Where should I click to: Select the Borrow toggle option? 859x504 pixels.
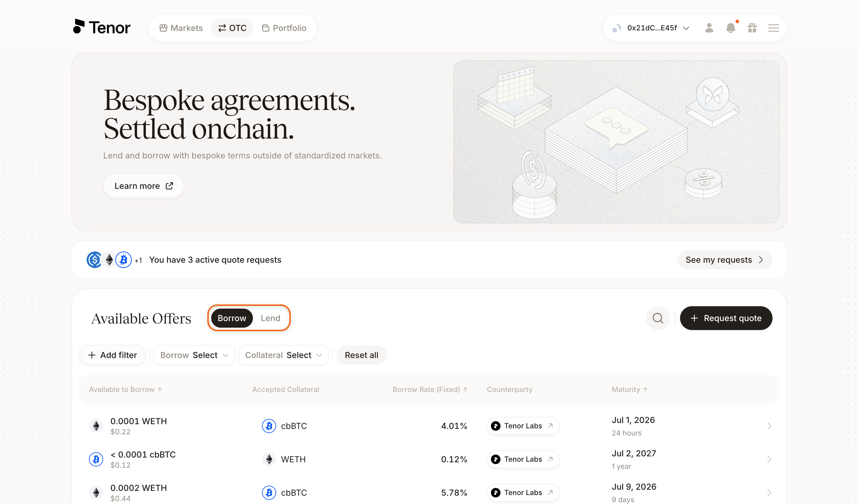(x=232, y=318)
